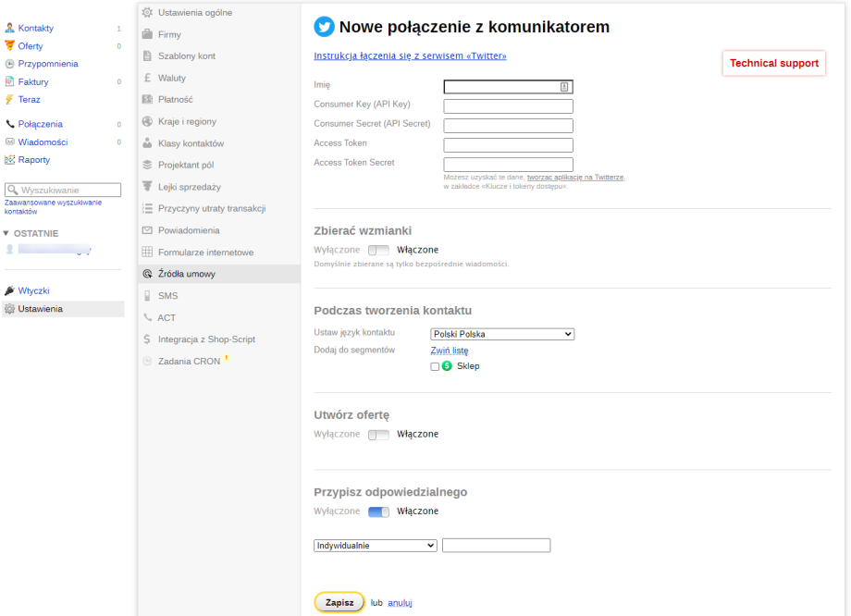The width and height of the screenshot is (851, 616).
Task: Check the Sklep segment checkbox
Action: coord(435,367)
